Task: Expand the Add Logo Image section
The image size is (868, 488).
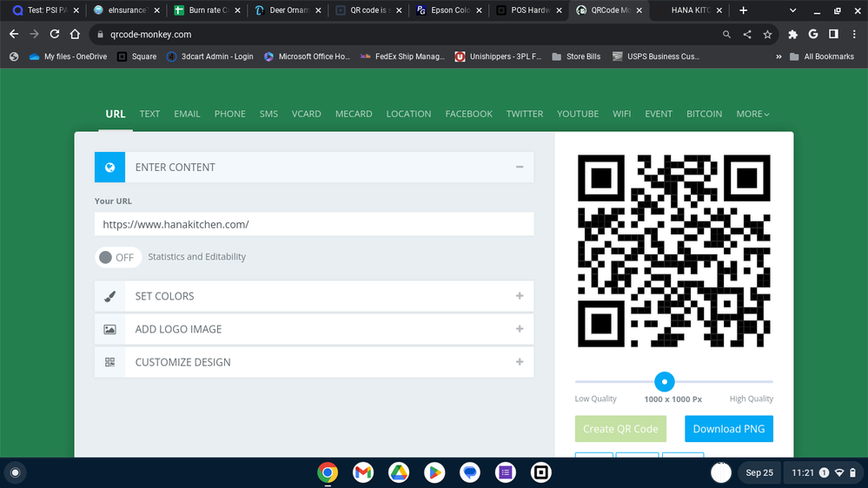Action: pos(520,329)
